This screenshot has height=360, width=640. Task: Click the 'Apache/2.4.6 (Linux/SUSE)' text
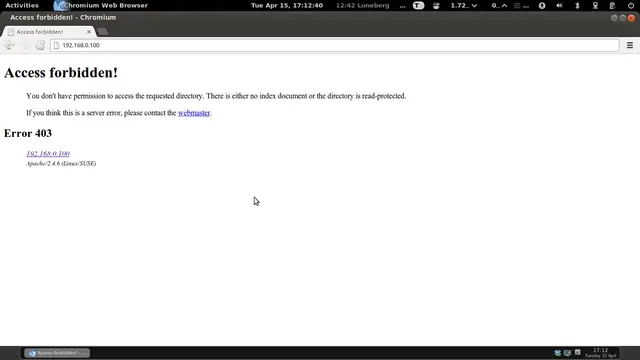61,163
